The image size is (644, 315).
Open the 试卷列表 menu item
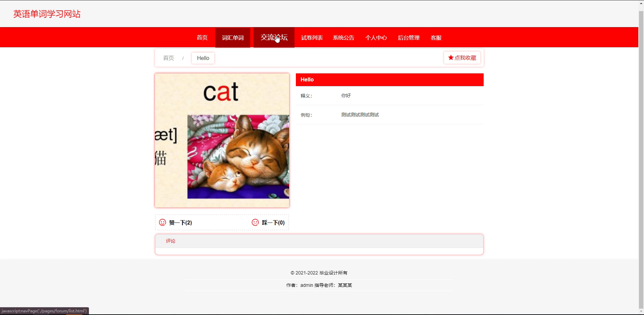pos(312,38)
